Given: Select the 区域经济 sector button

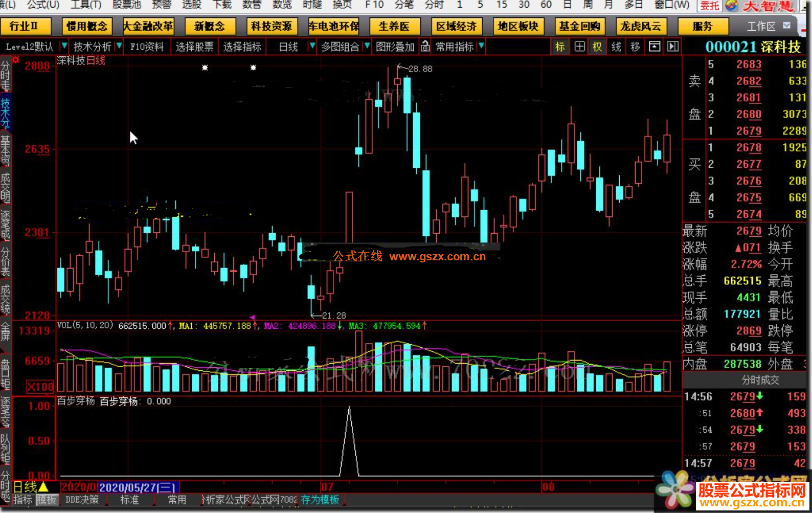Looking at the screenshot, I should pyautogui.click(x=456, y=26).
